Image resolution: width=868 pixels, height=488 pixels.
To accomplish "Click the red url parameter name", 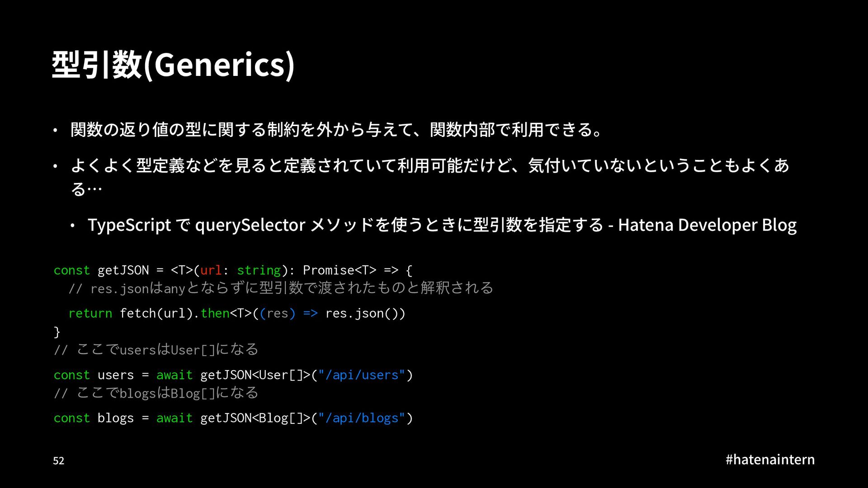I will coord(210,270).
